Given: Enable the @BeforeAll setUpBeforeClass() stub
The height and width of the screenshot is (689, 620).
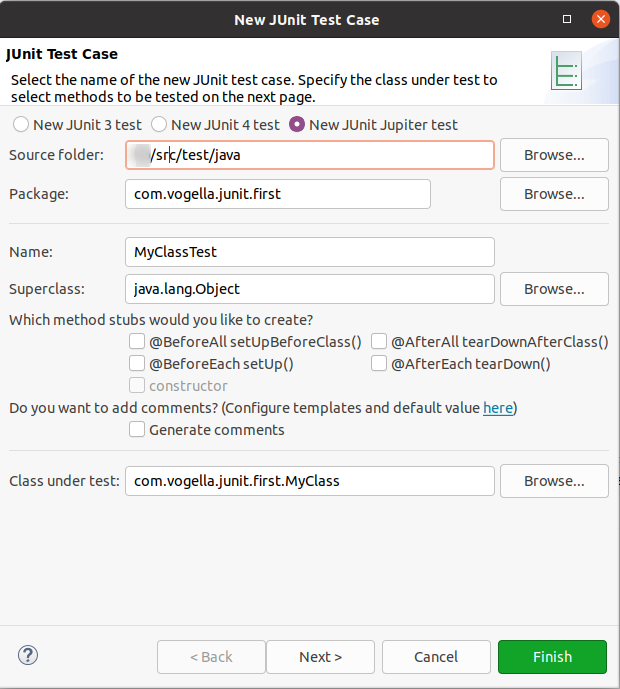Looking at the screenshot, I should 137,342.
